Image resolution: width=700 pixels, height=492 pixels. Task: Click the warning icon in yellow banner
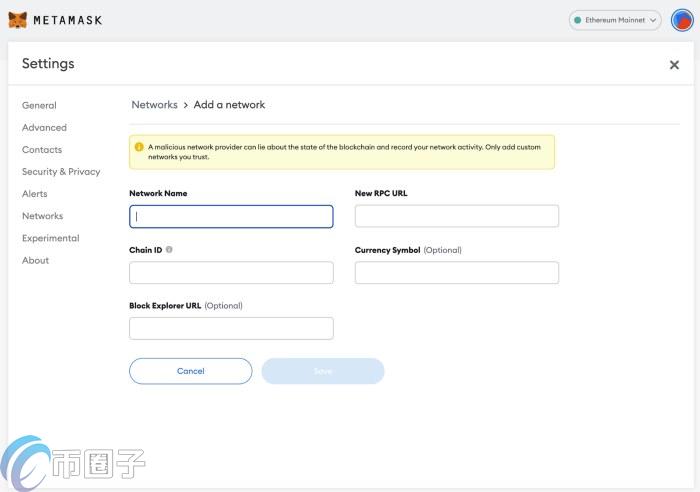coord(139,147)
